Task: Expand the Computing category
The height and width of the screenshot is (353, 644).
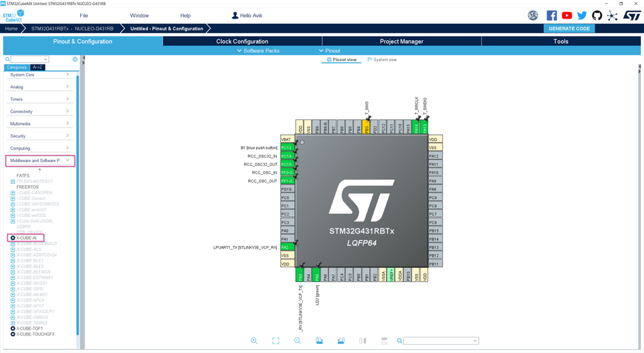Action: pos(39,148)
